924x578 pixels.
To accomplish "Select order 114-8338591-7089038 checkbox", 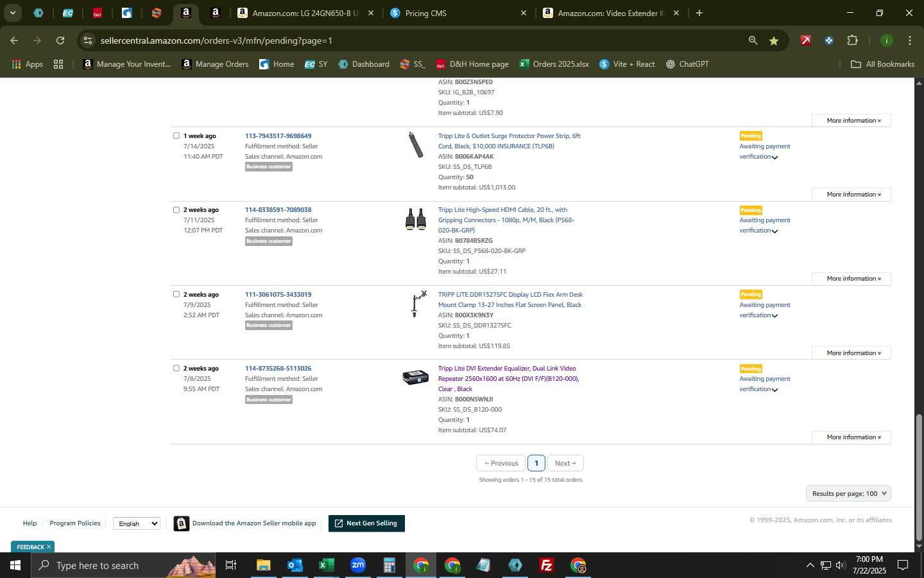I will click(176, 210).
